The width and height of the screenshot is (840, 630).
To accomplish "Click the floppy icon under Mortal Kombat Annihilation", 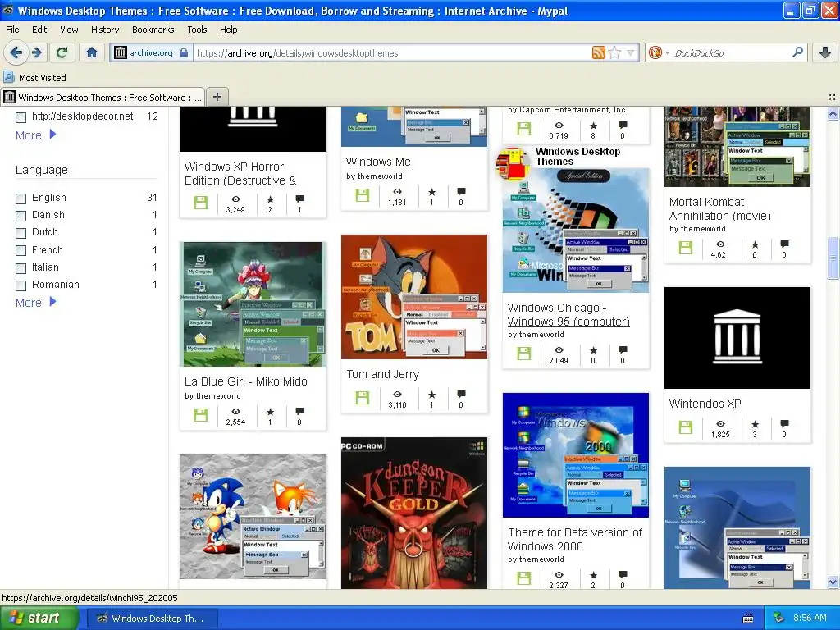I will point(686,248).
